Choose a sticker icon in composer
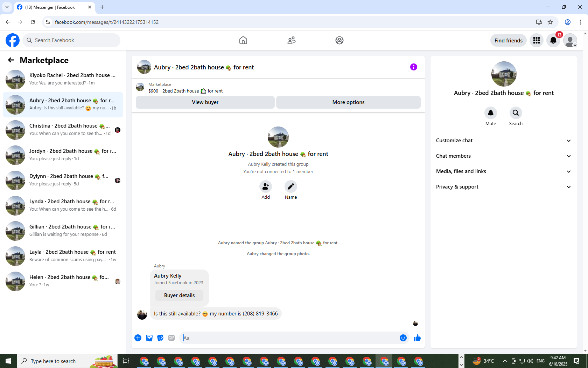Viewport: 588px width, 368px height. (160, 338)
